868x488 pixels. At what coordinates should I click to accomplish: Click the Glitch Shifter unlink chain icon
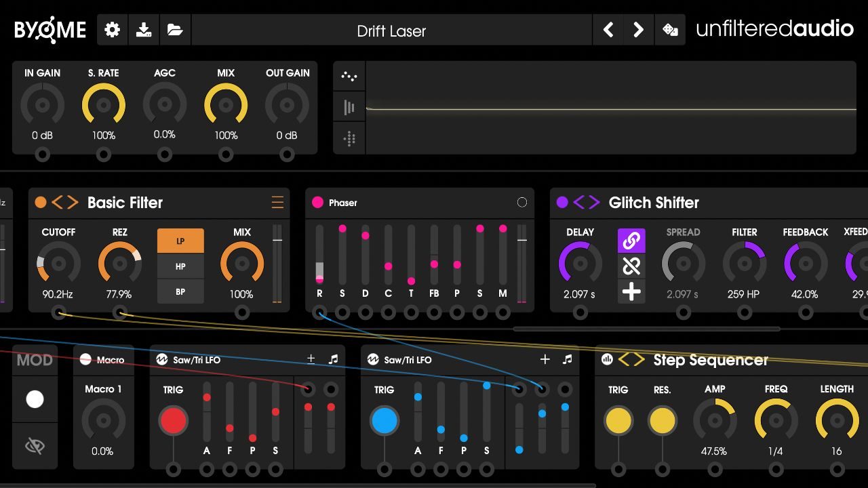coord(631,266)
